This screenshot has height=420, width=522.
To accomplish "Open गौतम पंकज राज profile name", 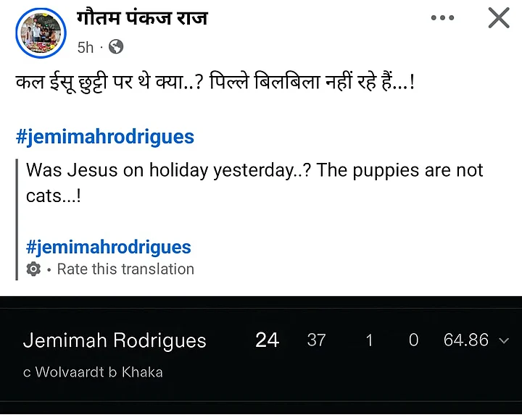I will point(142,17).
